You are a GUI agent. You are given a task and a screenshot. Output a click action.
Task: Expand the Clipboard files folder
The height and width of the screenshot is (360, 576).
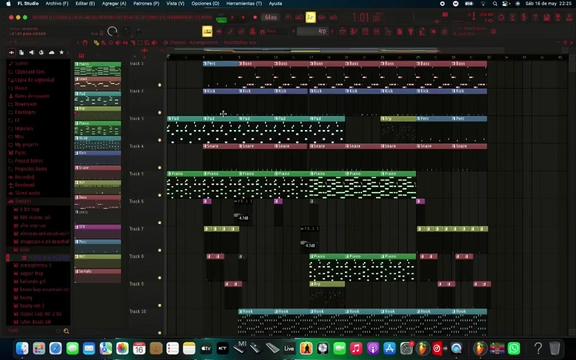[x=29, y=72]
